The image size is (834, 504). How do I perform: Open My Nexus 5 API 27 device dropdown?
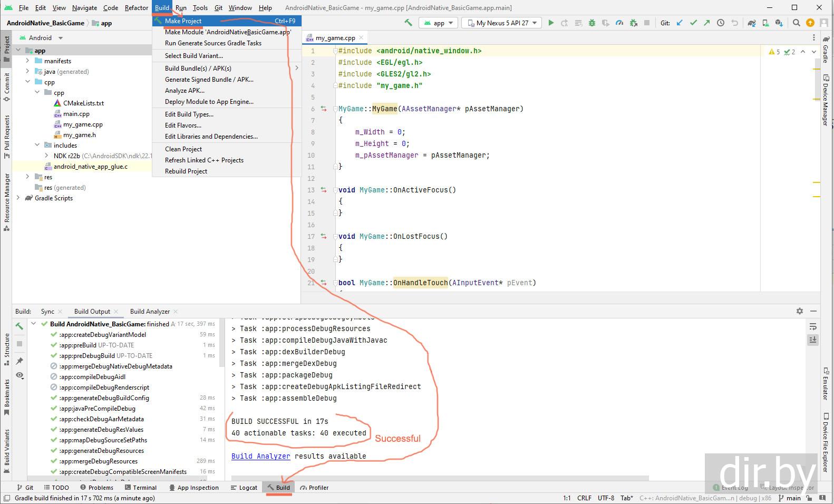501,23
